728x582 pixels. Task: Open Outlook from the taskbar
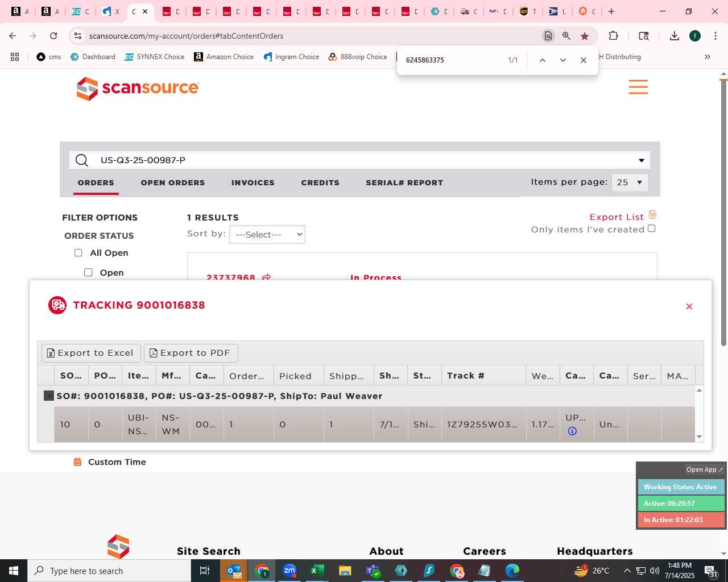[234, 571]
